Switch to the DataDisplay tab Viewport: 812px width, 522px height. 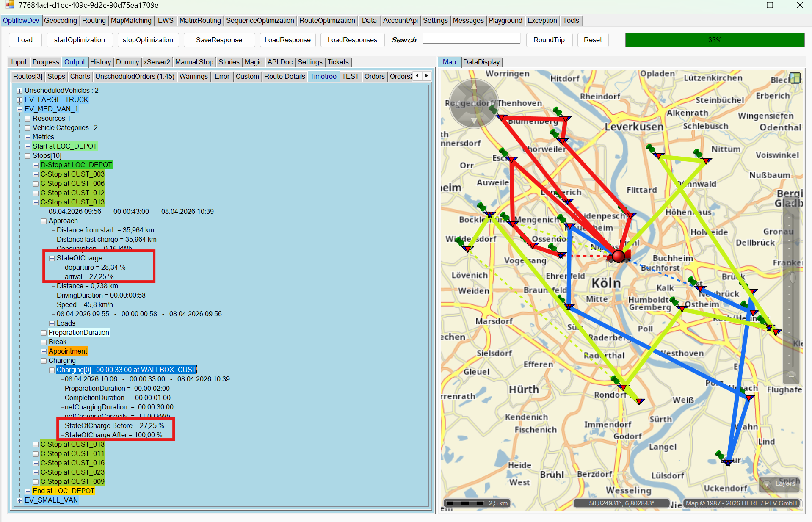click(481, 62)
